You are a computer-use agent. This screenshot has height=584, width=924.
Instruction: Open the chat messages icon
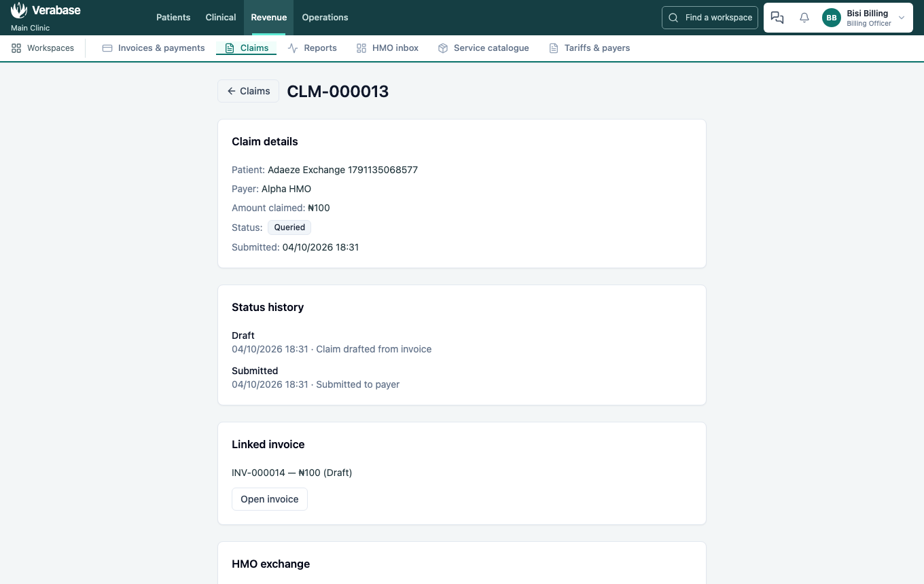[x=777, y=18]
